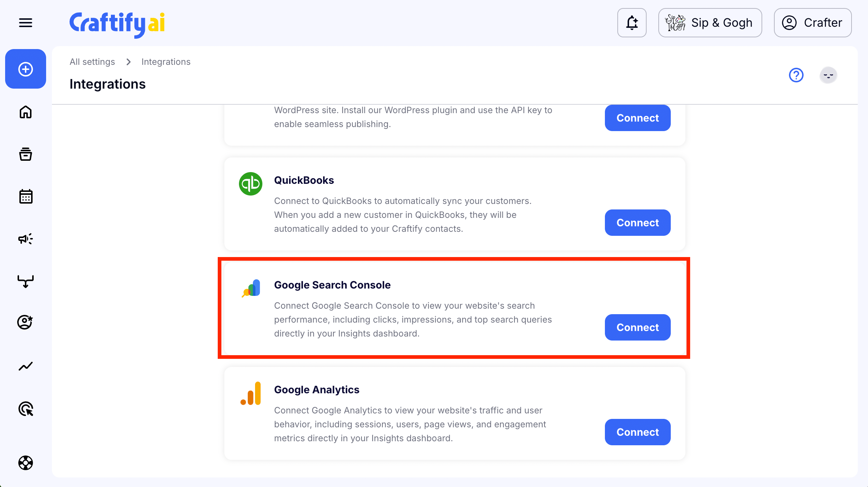The width and height of the screenshot is (868, 487).
Task: Open the calendar sidebar icon
Action: click(x=26, y=197)
